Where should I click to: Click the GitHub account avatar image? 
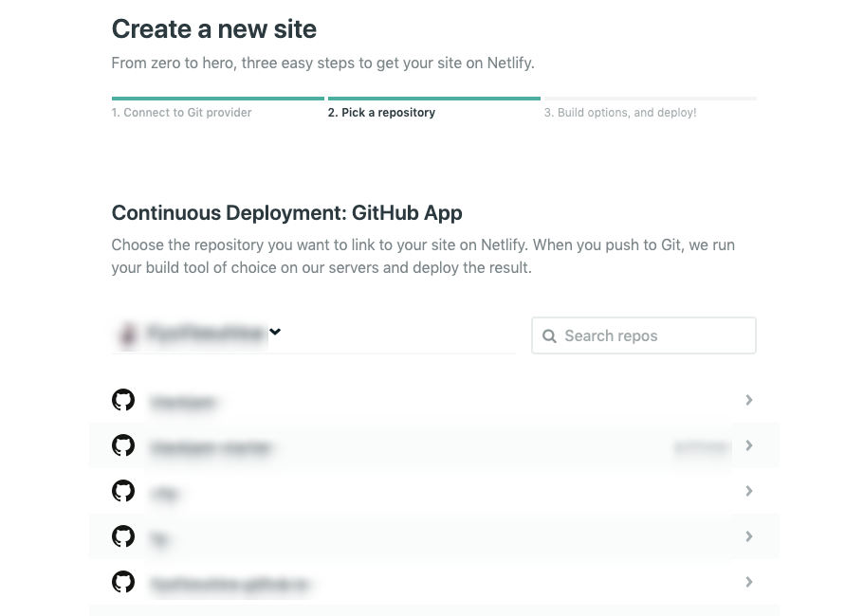(127, 335)
